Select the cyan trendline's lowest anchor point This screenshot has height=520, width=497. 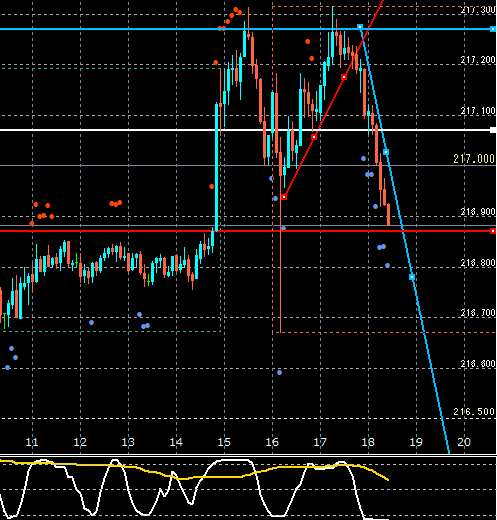click(412, 277)
